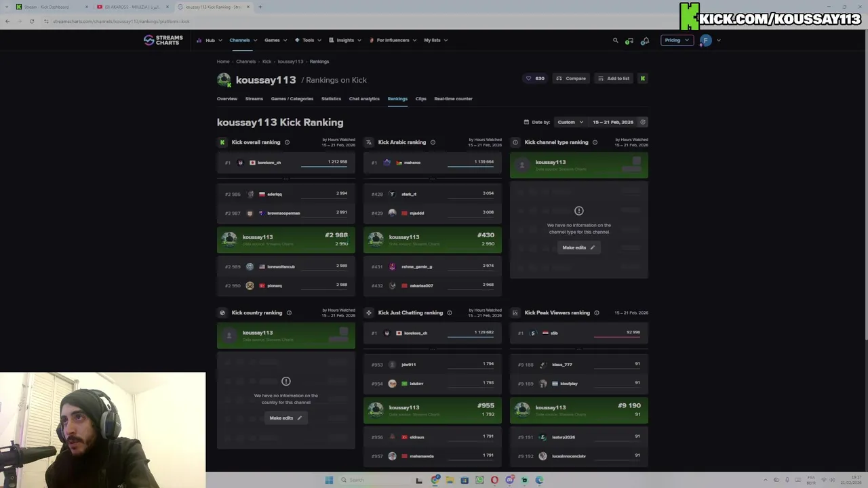Click info icon beside Kick country ranking
This screenshot has height=488, width=868.
289,313
